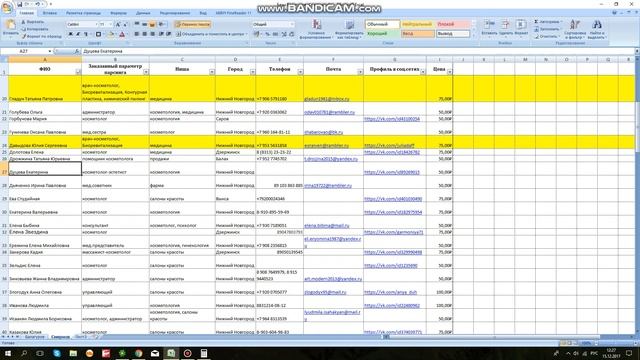This screenshot has height=360, width=640.
Task: Increase font size with the large A icon
Action: [118, 24]
